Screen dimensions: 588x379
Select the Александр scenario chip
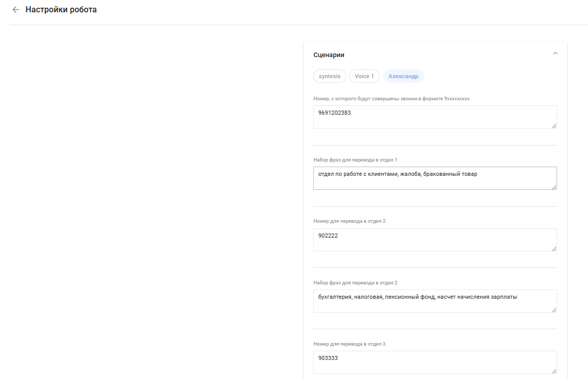point(403,76)
